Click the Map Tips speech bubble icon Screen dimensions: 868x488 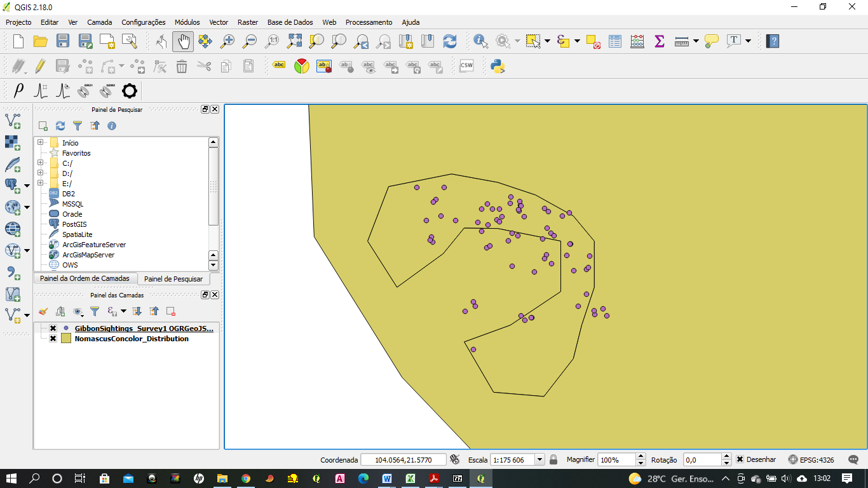click(x=711, y=41)
